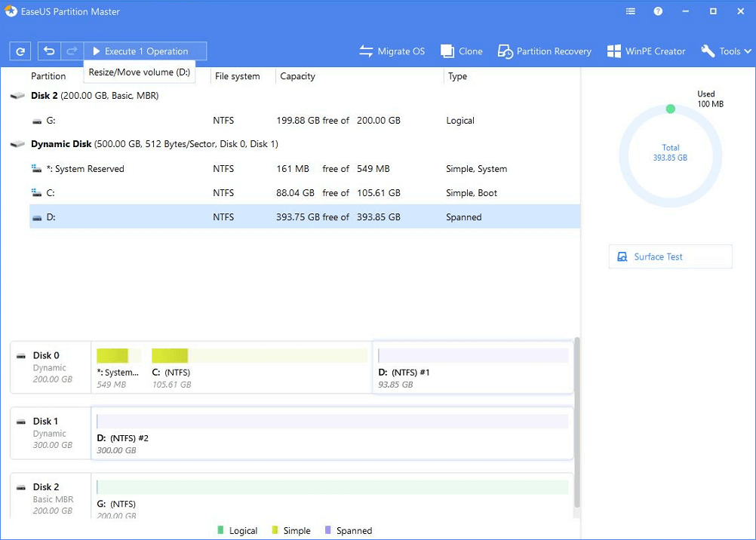Open WinPE Creator
756x540 pixels.
[647, 51]
